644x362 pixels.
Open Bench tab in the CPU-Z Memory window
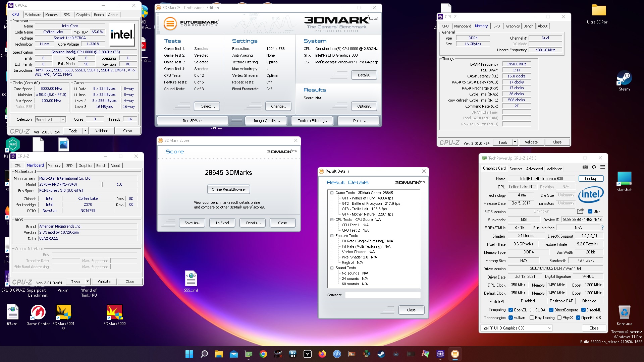528,26
